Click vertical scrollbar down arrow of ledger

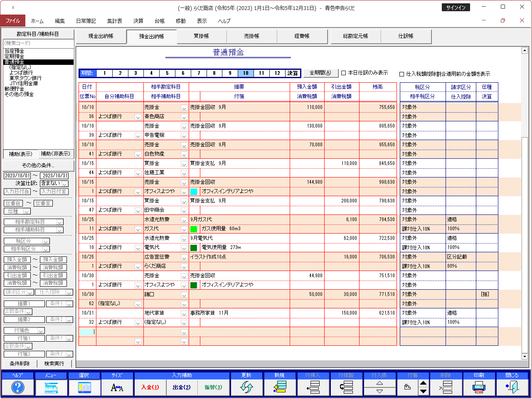pyautogui.click(x=525, y=357)
